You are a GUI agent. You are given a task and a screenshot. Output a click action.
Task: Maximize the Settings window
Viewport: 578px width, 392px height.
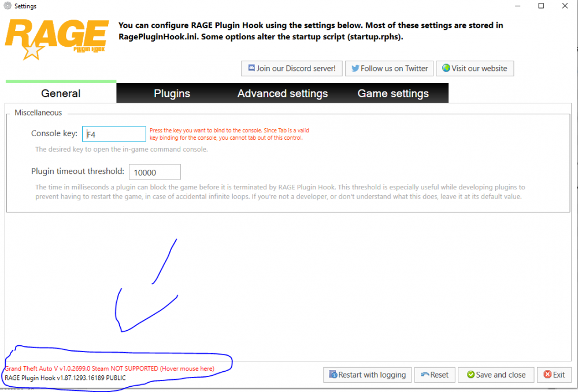pyautogui.click(x=541, y=6)
